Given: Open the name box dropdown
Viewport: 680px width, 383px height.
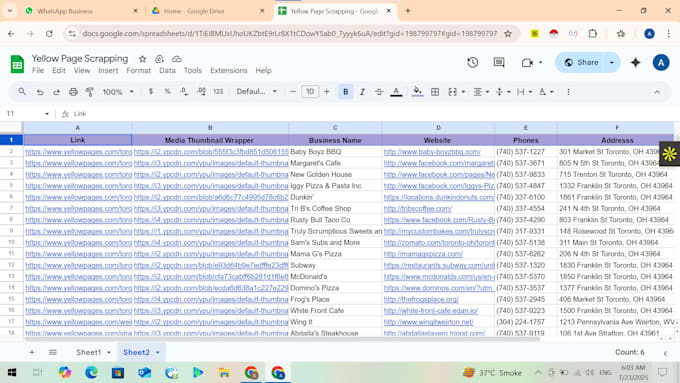Looking at the screenshot, I should pyautogui.click(x=47, y=114).
